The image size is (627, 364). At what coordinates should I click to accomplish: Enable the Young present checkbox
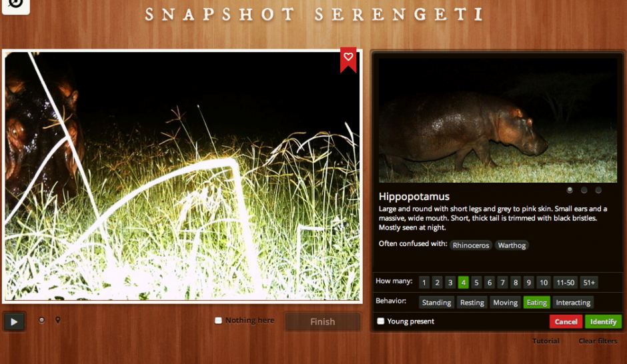pyautogui.click(x=381, y=321)
